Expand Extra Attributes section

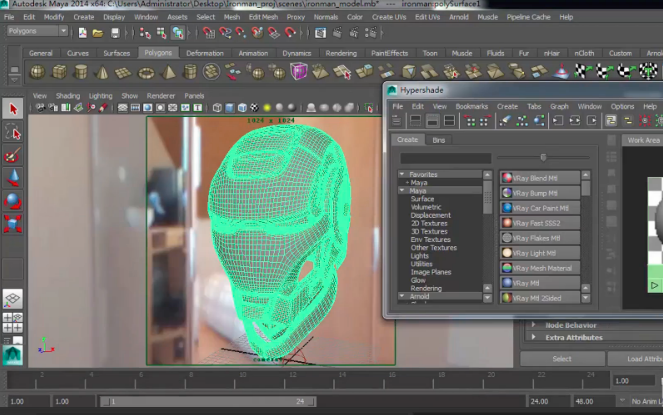tap(534, 337)
